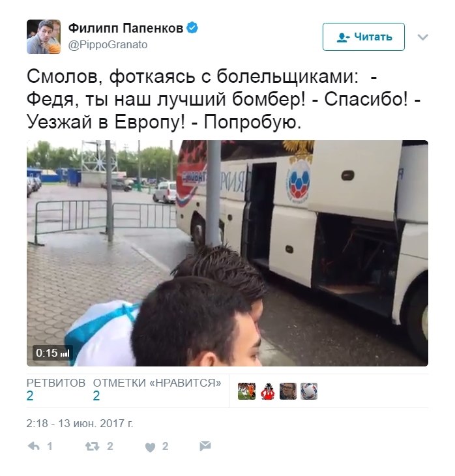The width and height of the screenshot is (455, 476).
Task: Click the retweet count number beside retweet icon
Action: pos(110,446)
